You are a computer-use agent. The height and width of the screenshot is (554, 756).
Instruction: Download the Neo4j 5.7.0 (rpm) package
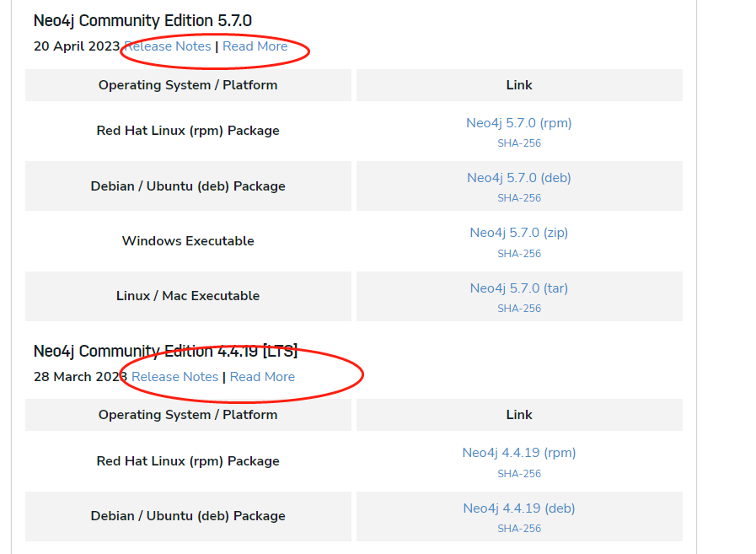click(518, 123)
